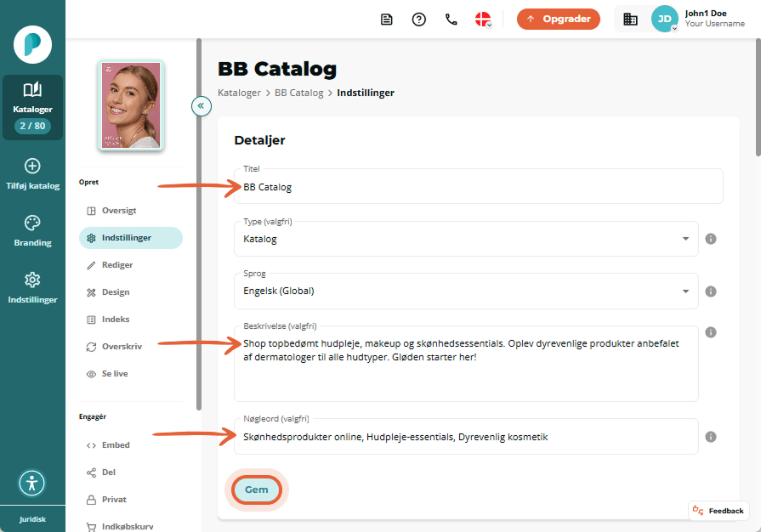Image resolution: width=761 pixels, height=532 pixels.
Task: Click the Publitas logo in sidebar
Action: 32,44
